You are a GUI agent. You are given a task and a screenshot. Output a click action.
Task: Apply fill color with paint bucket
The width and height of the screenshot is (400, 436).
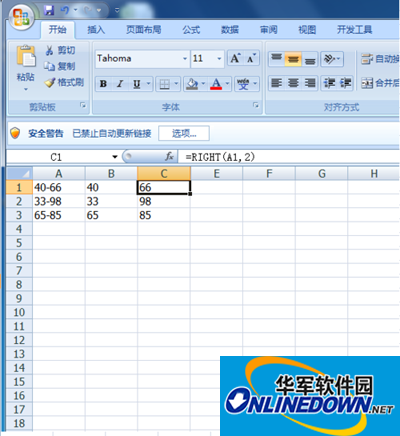click(x=192, y=84)
